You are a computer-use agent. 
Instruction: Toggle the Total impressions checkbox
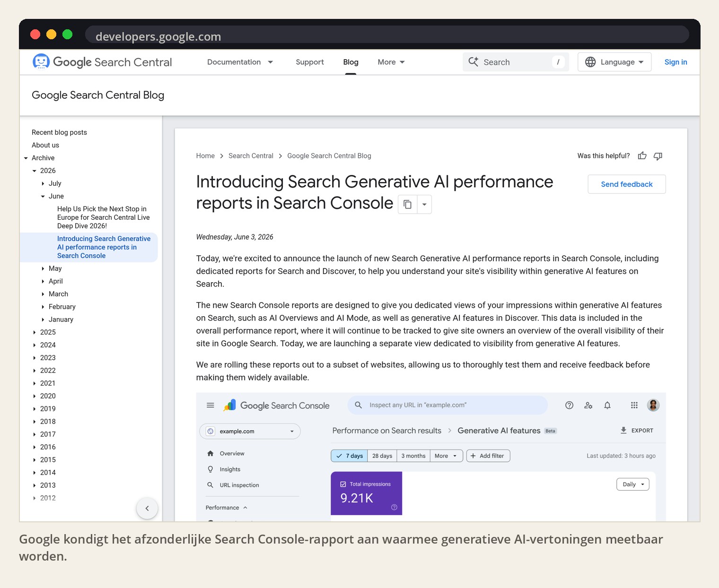(343, 484)
